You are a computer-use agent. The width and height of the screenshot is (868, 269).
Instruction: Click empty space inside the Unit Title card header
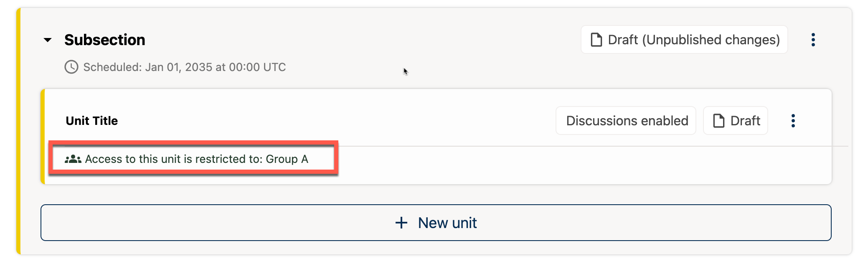334,121
